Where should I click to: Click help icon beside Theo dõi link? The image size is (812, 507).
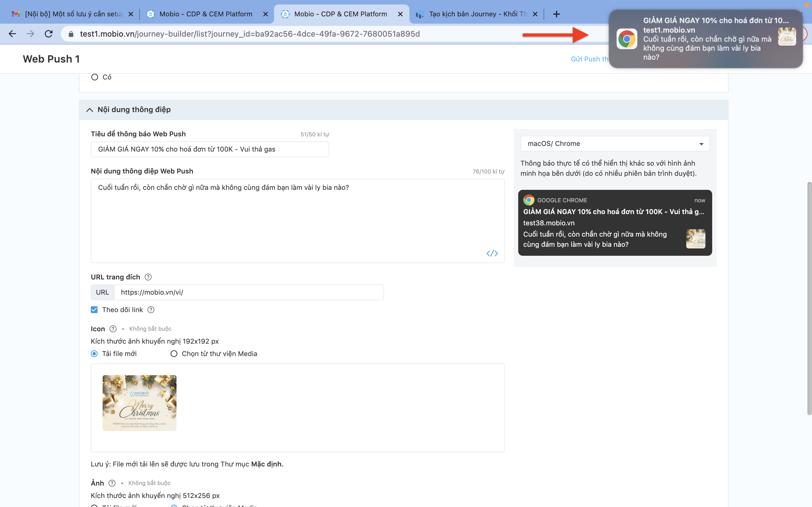[151, 310]
